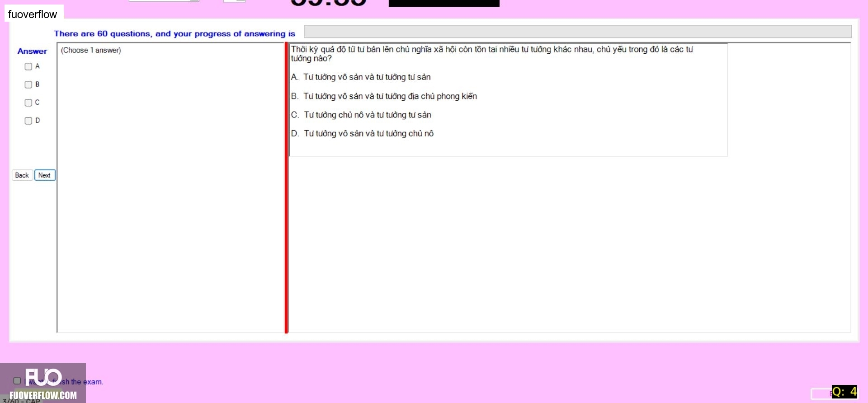The image size is (868, 403).
Task: Click the 'Answer' heading label
Action: pyautogui.click(x=32, y=52)
